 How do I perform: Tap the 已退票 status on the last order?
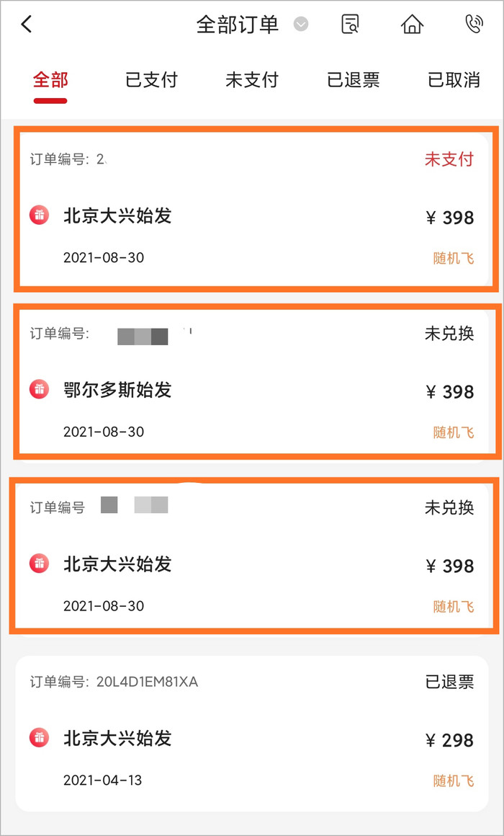click(449, 682)
